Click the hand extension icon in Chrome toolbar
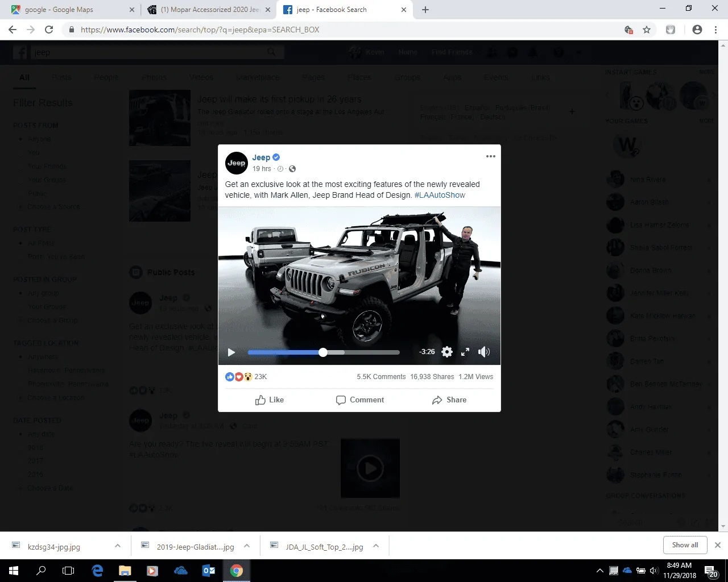Viewport: 728px width, 582px height. (671, 30)
